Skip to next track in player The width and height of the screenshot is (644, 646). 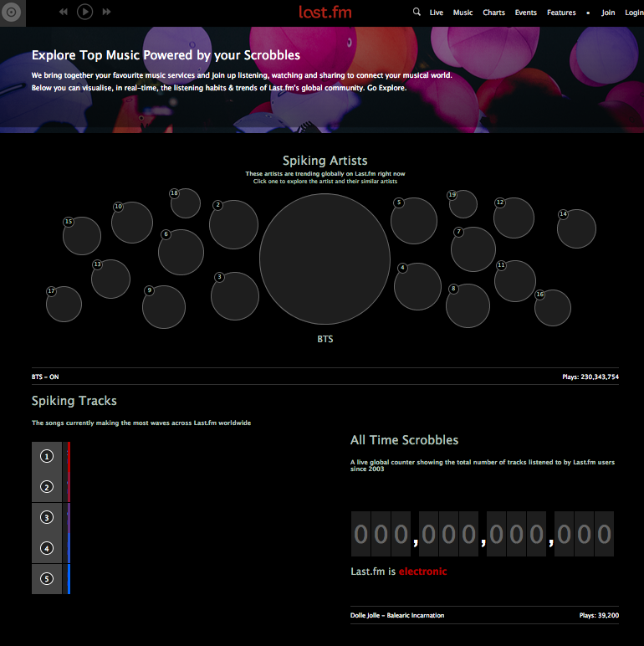click(107, 12)
